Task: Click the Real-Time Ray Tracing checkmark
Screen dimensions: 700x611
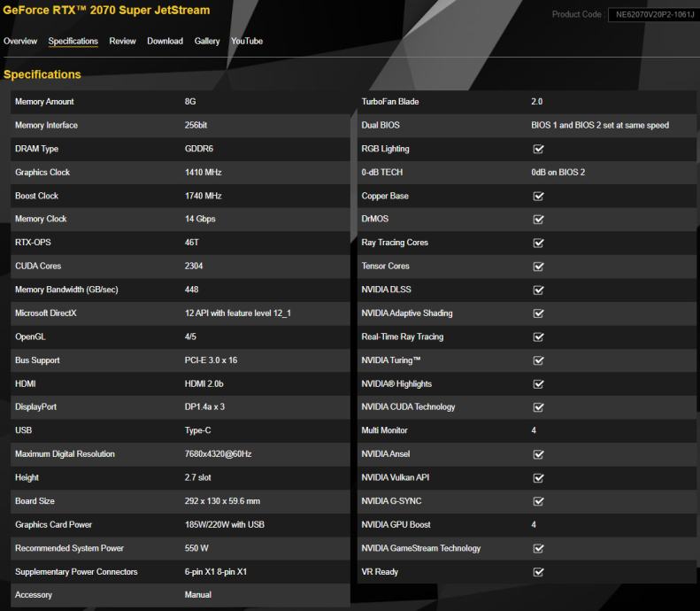Action: [x=538, y=336]
